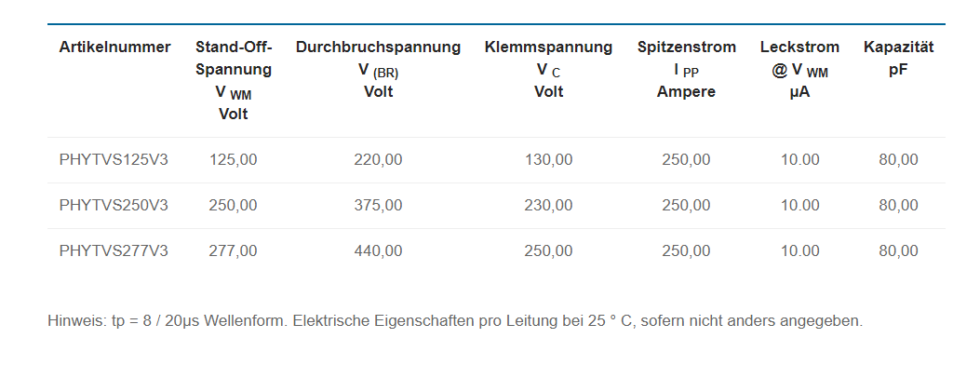Click the Kapazität pF header
The width and height of the screenshot is (980, 365).
899,58
